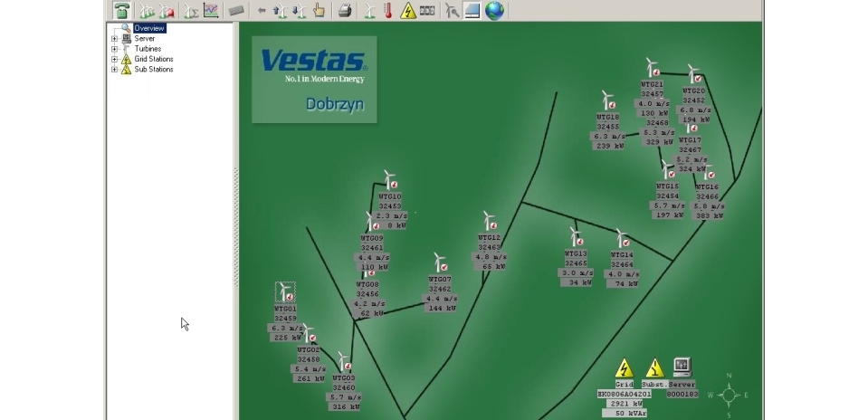Image resolution: width=868 pixels, height=420 pixels.
Task: Expand the Server tree node
Action: pos(115,39)
